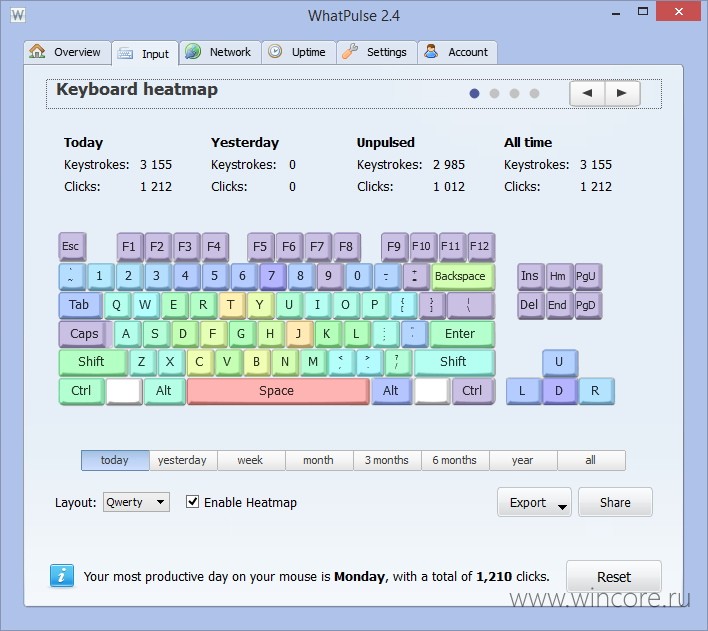The height and width of the screenshot is (631, 708).
Task: Select the yesterday time range
Action: 183,460
